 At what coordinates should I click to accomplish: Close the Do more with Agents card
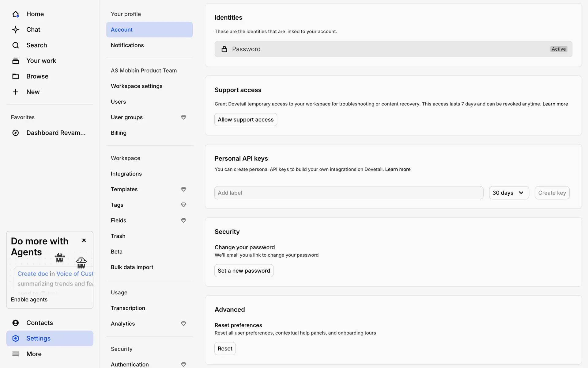tap(84, 240)
